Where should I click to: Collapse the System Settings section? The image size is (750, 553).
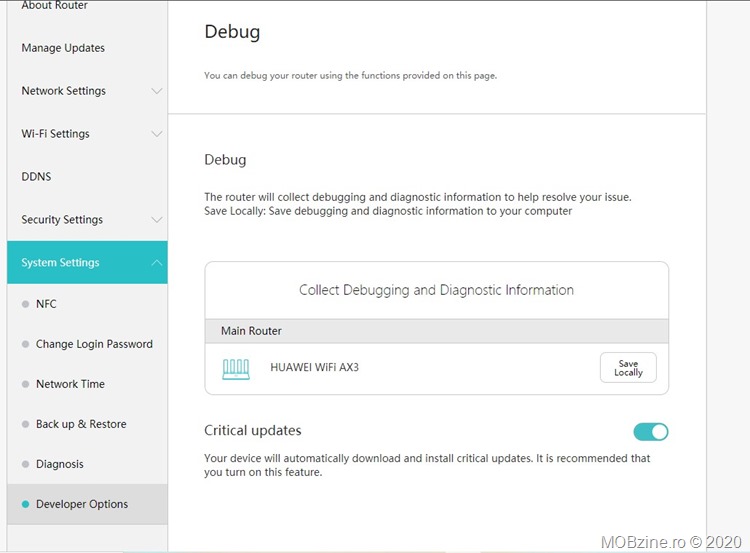[156, 263]
